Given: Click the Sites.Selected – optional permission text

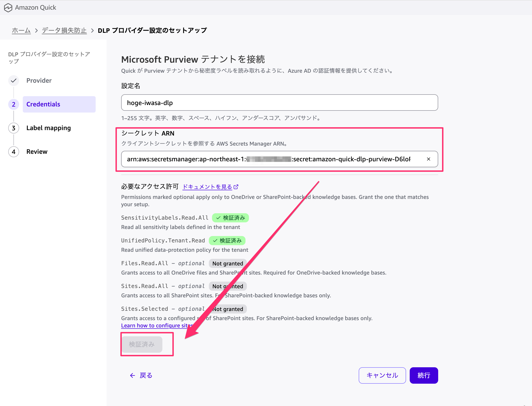Looking at the screenshot, I should click(x=163, y=309).
